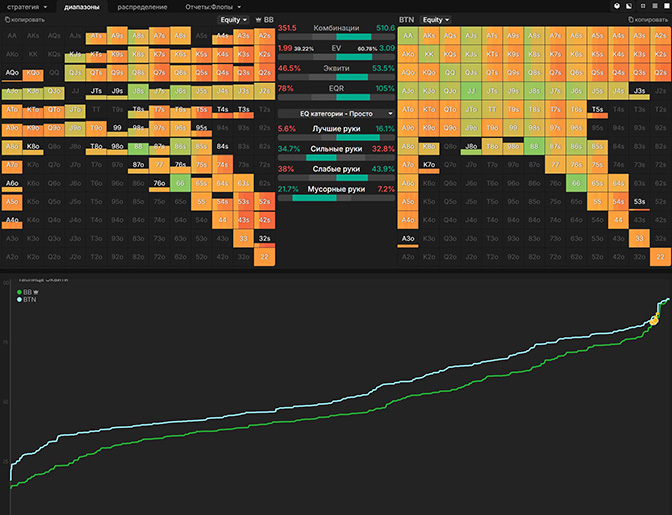The image size is (672, 515).
Task: Select the AA cell in BTN range grid
Action: pos(407,34)
